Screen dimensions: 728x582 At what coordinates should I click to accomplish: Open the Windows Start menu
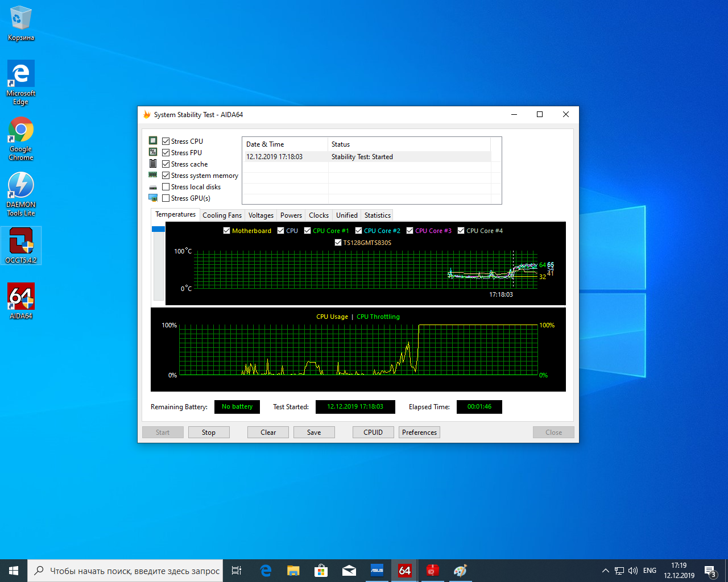[14, 571]
